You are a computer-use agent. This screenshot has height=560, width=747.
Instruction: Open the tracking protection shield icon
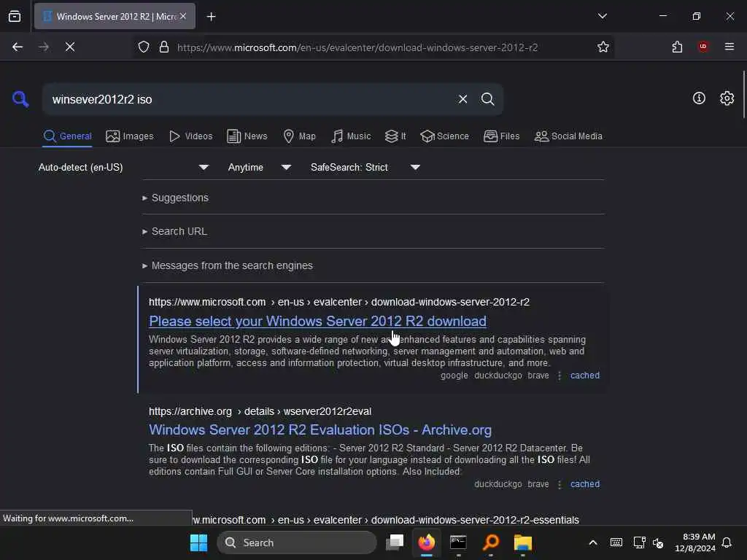coord(144,47)
